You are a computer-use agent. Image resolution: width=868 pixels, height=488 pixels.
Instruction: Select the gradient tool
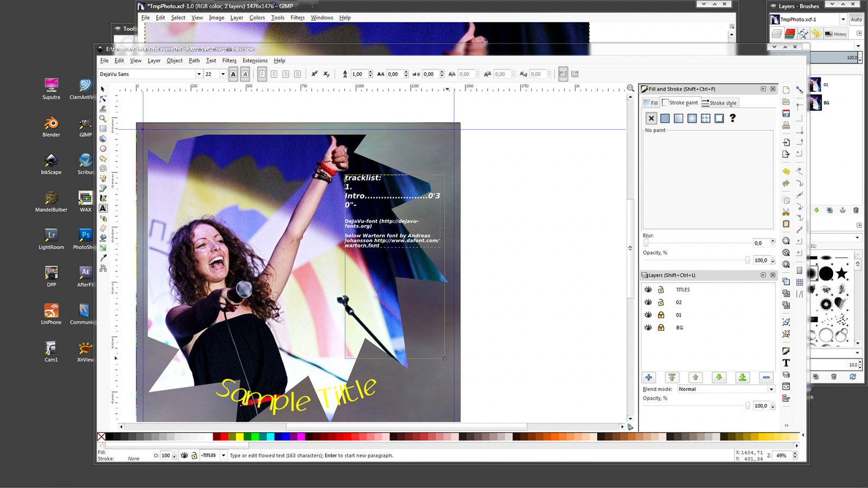tap(103, 248)
